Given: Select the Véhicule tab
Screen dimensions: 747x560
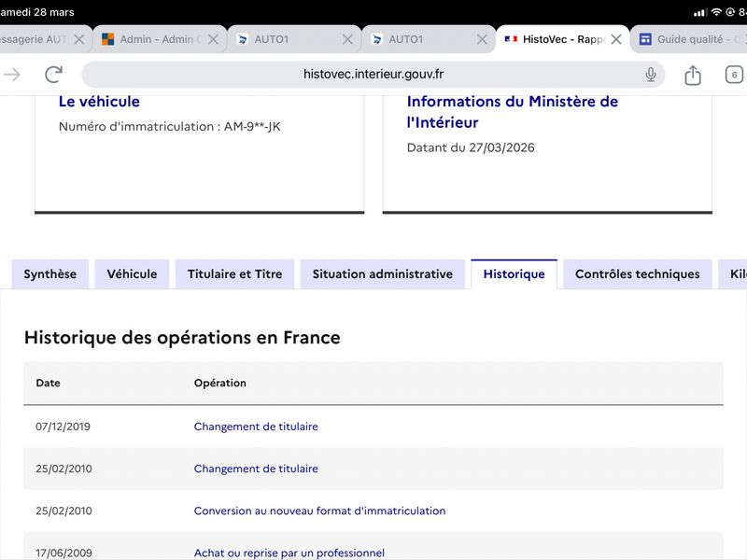Looking at the screenshot, I should pos(132,274).
